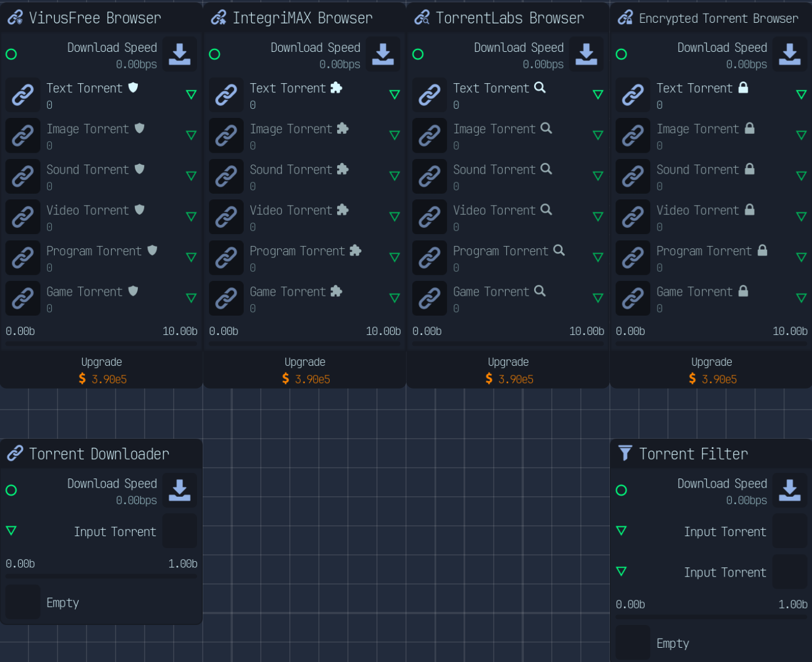This screenshot has height=662, width=812.
Task: Select the Torrent Downloader panel title
Action: (x=99, y=454)
